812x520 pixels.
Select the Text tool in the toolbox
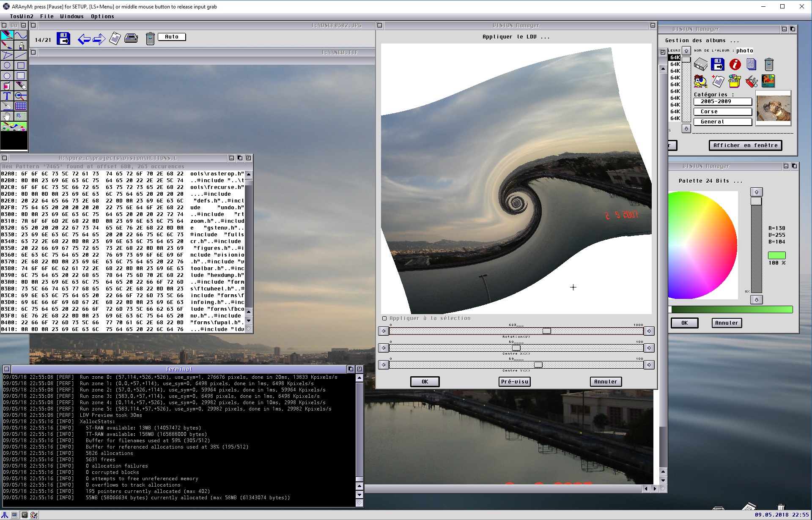coord(7,96)
